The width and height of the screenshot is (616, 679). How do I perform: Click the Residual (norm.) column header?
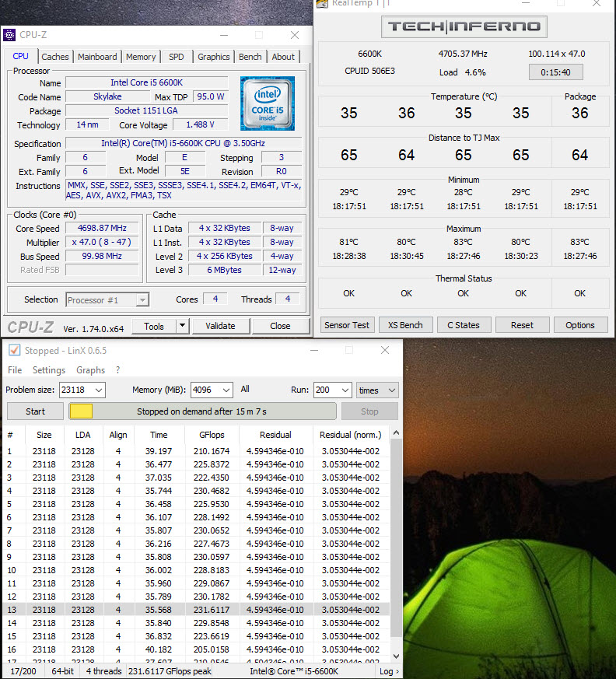click(x=351, y=435)
